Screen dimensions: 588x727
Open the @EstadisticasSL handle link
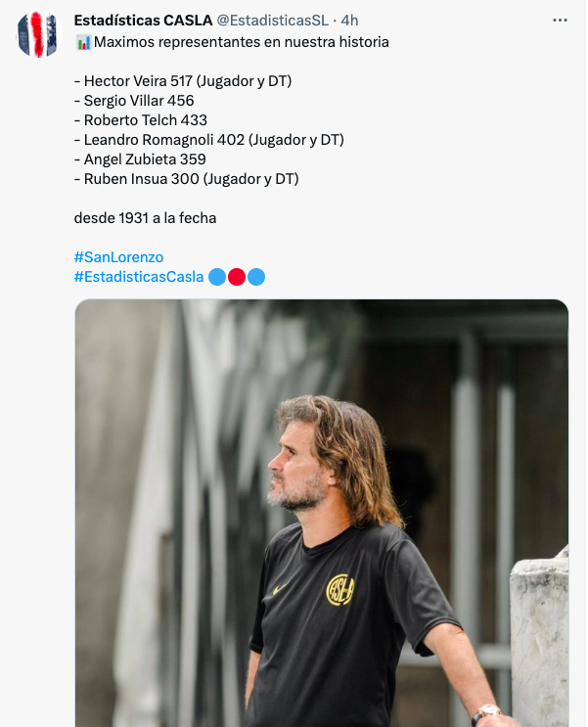tap(273, 21)
